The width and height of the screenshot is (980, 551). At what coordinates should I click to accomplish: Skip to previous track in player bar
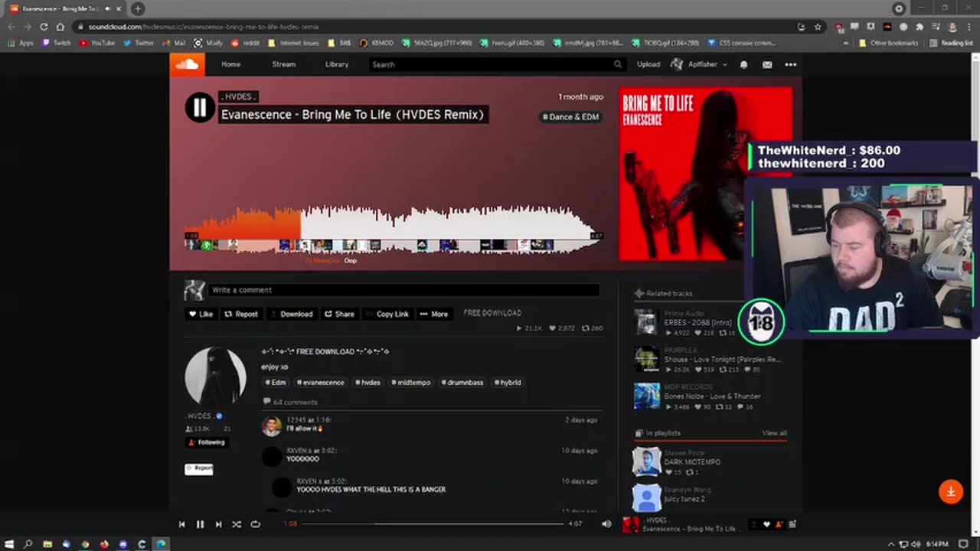181,524
